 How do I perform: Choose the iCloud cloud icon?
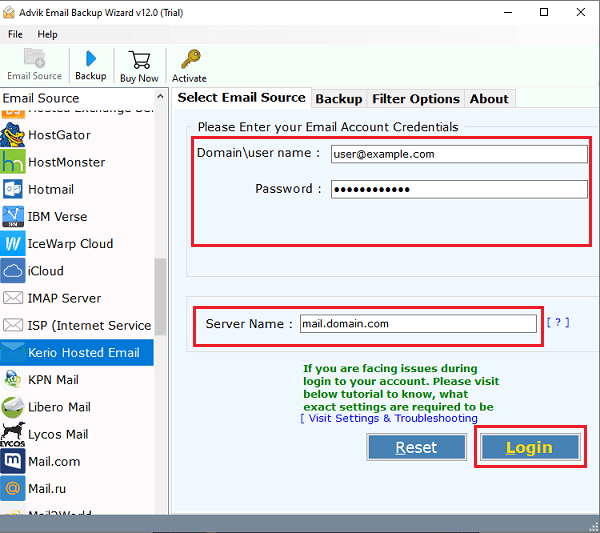coord(13,271)
